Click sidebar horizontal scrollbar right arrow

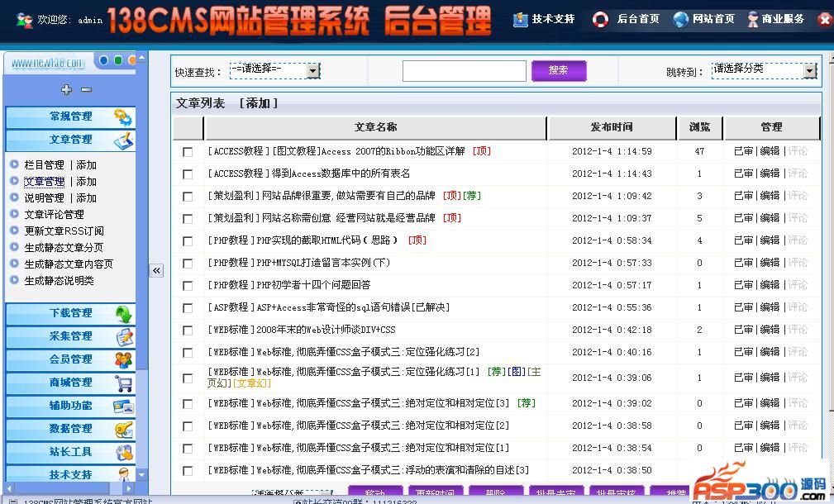tap(127, 487)
